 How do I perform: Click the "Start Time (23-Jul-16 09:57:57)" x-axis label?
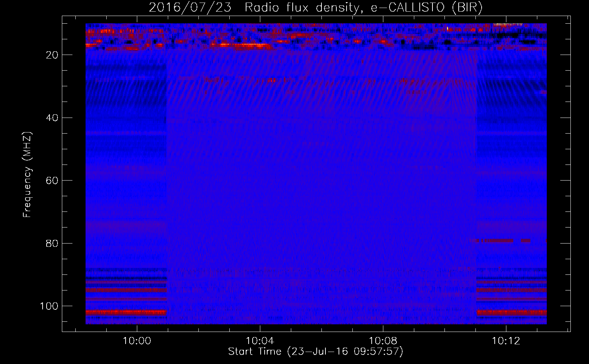point(316,352)
